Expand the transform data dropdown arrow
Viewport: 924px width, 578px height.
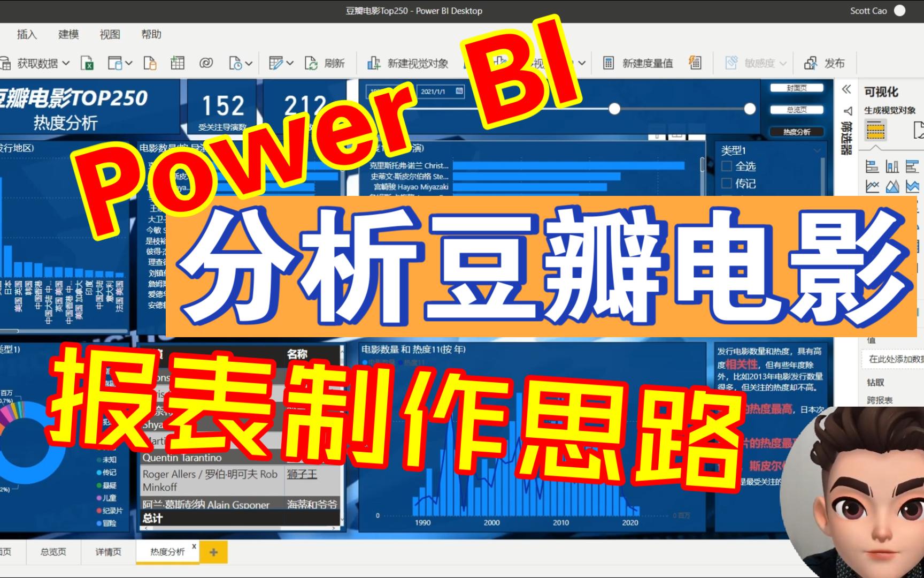[290, 63]
